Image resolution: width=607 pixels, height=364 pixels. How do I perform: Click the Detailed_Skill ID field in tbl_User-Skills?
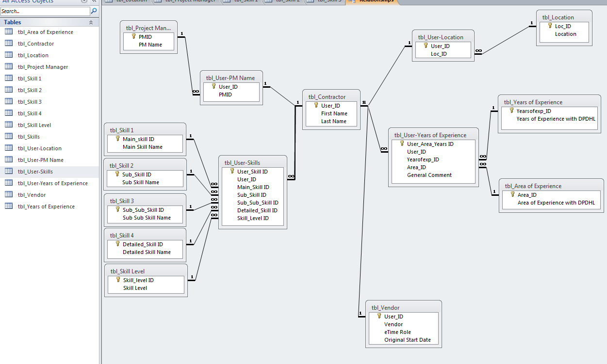click(257, 210)
